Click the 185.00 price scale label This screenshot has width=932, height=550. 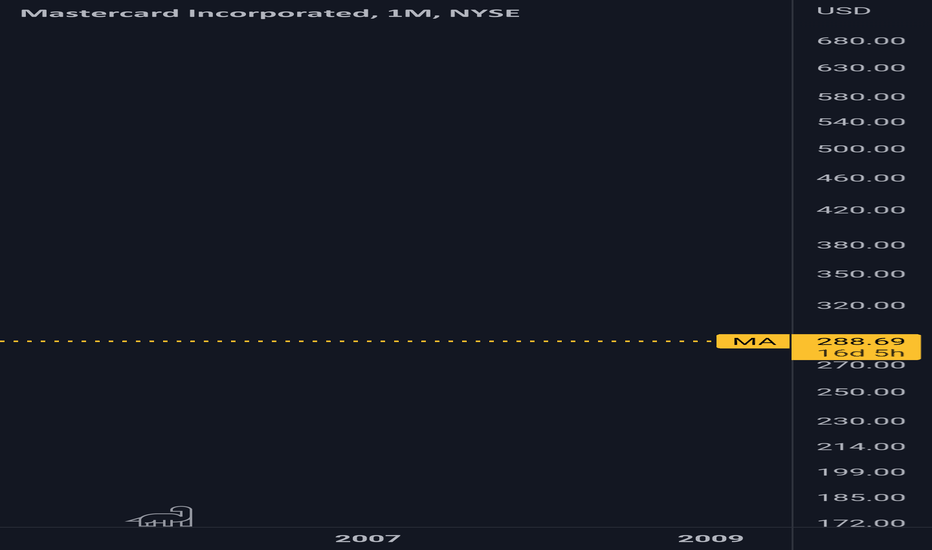[x=861, y=498]
